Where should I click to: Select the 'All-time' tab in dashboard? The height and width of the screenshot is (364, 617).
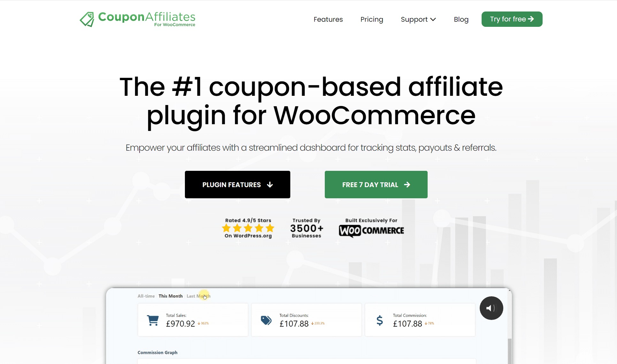pos(146,296)
